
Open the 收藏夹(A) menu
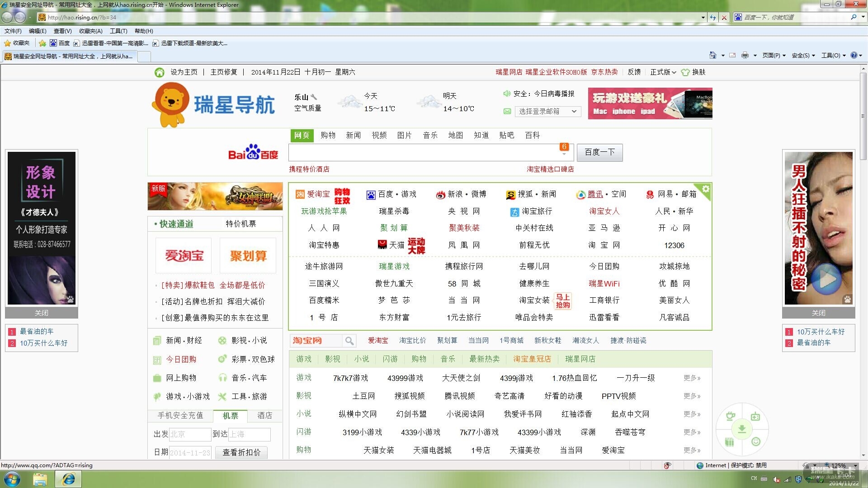90,31
